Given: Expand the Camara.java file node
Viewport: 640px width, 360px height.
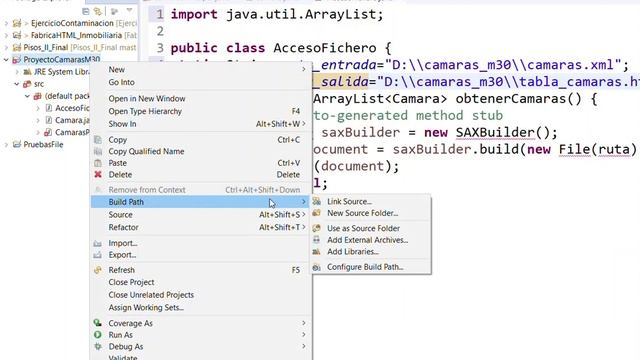Looking at the screenshot, I should pos(38,120).
